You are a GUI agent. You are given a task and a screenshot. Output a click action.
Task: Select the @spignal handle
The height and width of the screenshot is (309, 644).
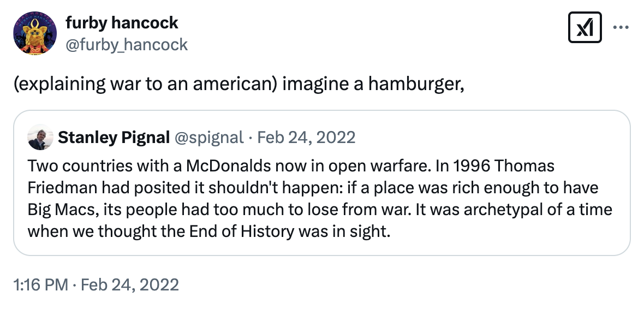point(208,137)
